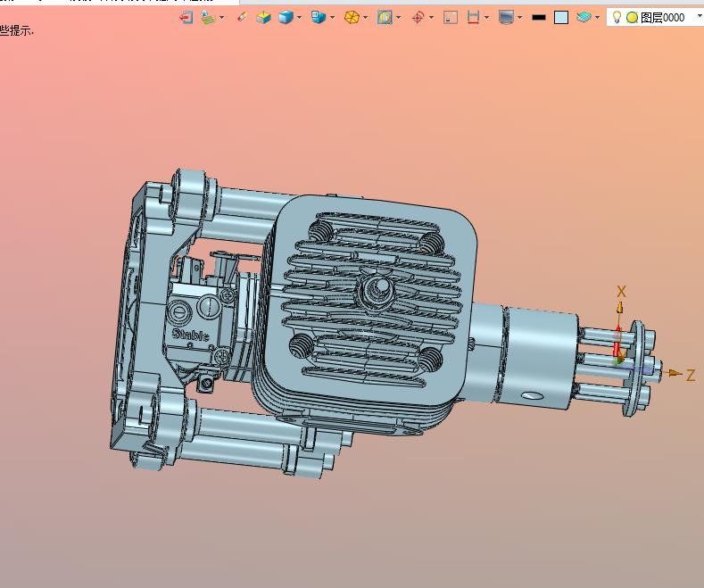
Task: Click the X axis arrow of triad
Action: coord(620,308)
